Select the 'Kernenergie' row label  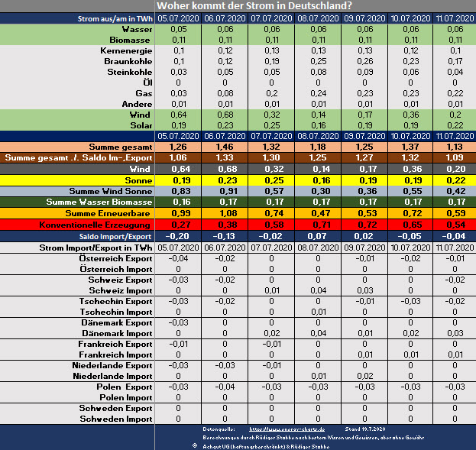[x=126, y=50]
